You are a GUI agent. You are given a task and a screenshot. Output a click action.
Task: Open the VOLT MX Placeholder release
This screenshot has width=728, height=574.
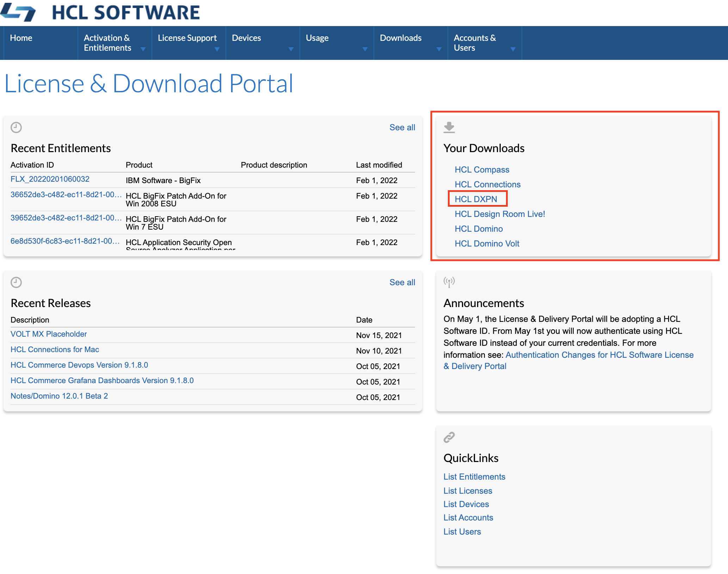pyautogui.click(x=49, y=334)
